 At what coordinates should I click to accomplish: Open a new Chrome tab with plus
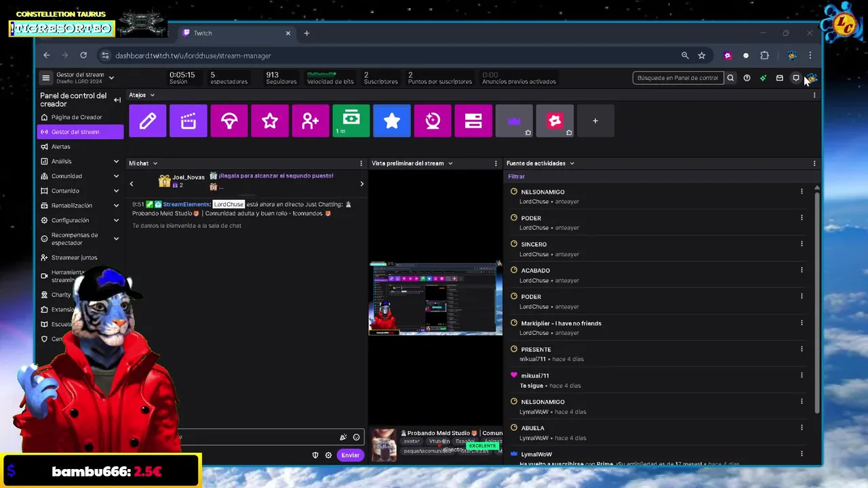[307, 33]
